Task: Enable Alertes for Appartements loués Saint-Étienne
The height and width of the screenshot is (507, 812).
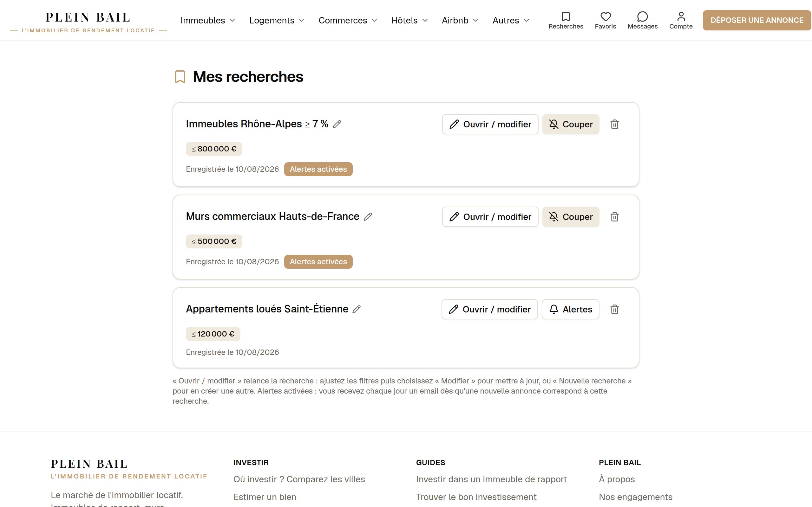Action: click(x=570, y=310)
